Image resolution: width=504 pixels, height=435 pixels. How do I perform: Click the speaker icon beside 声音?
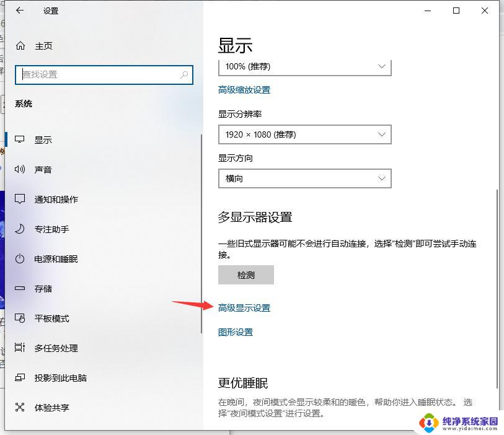(x=20, y=169)
